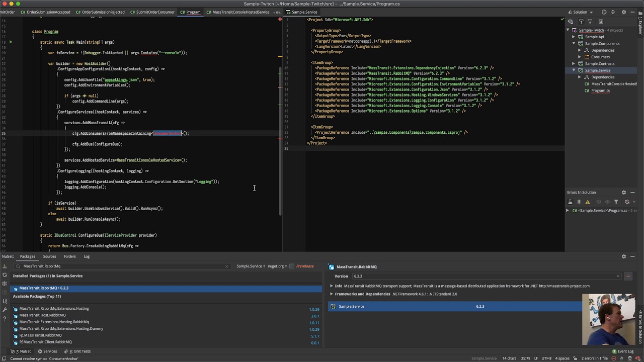This screenshot has width=644, height=362.
Task: Toggle the test-tube analysis button in Errors panel
Action: coord(571,202)
